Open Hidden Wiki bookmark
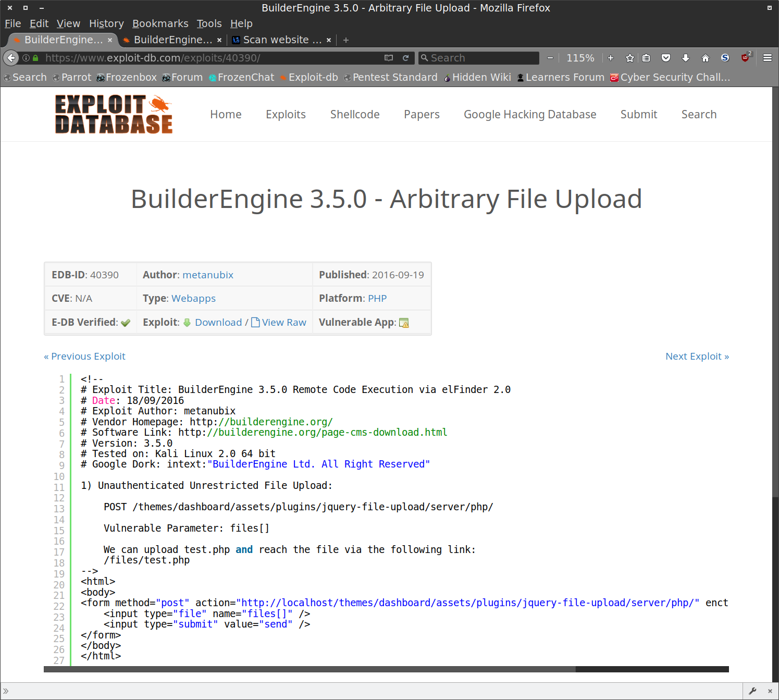 [x=477, y=77]
